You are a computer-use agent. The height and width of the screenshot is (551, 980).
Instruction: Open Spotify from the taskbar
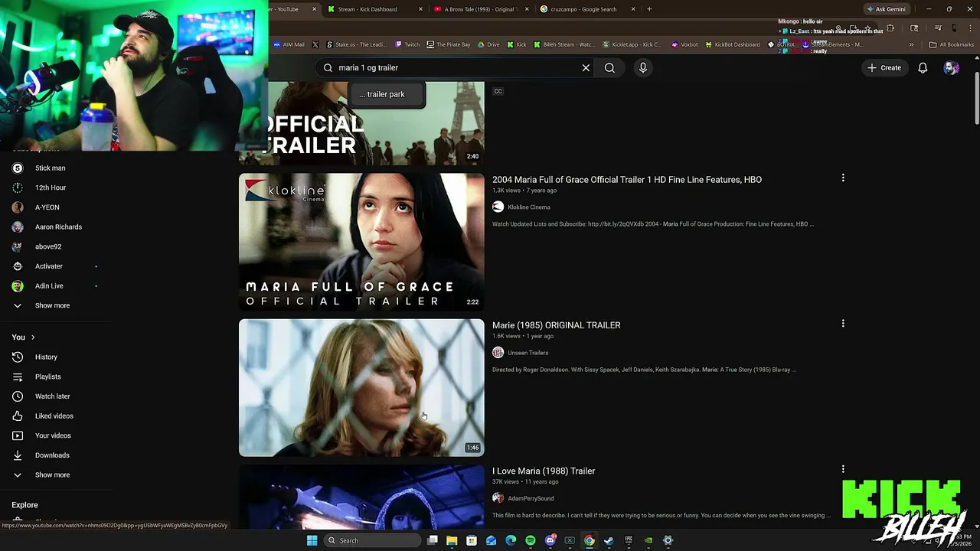pyautogui.click(x=531, y=540)
